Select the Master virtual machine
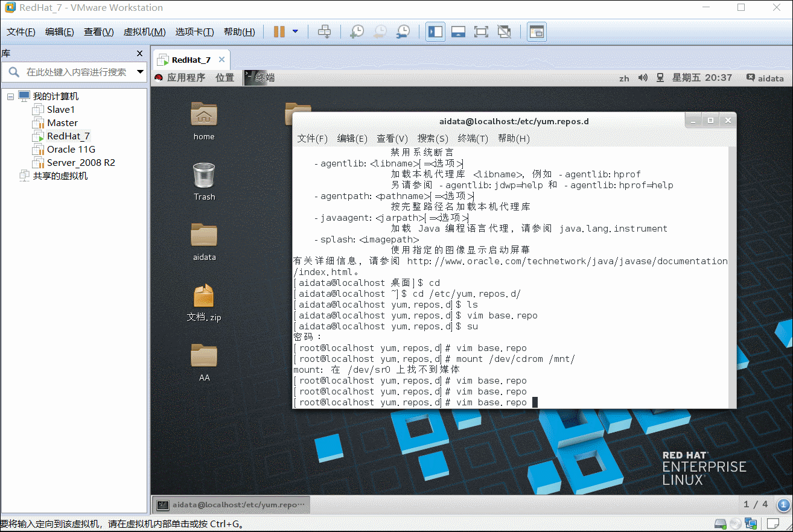This screenshot has height=532, width=793. point(62,123)
